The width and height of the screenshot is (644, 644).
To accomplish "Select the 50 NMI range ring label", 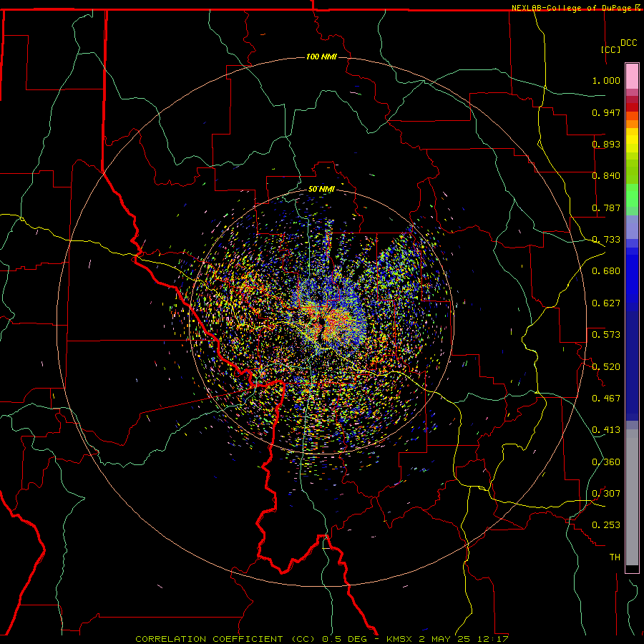I will tap(321, 189).
